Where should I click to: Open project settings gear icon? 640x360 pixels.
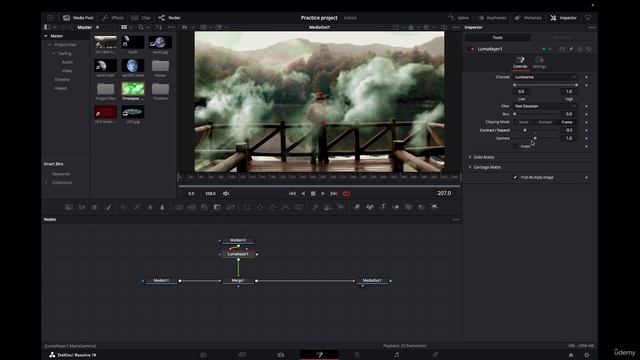coord(587,355)
